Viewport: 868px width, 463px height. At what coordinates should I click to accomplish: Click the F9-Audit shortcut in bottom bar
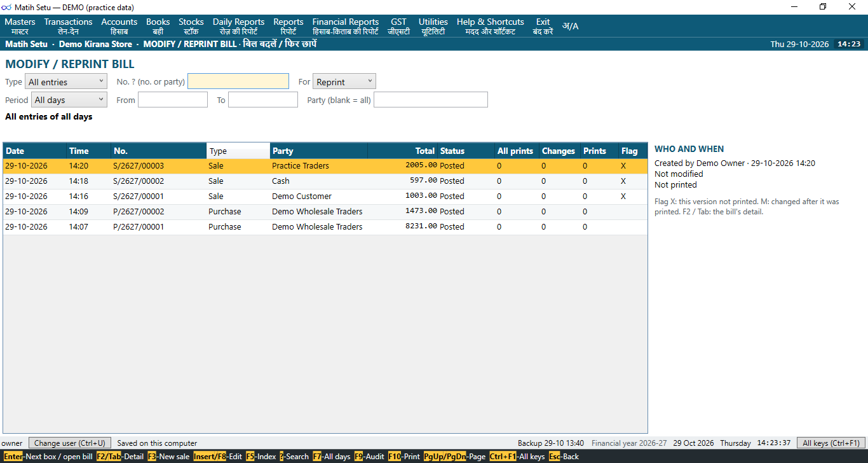coord(369,457)
